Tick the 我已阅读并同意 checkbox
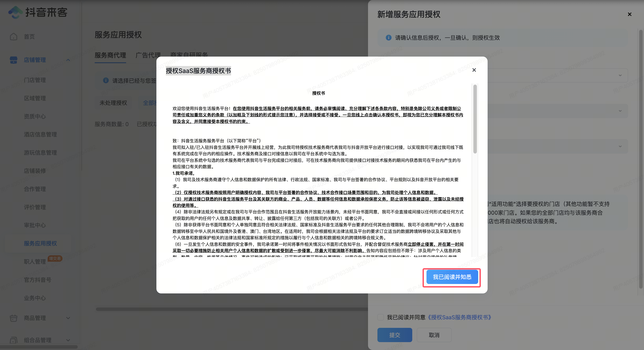The width and height of the screenshot is (644, 350). point(380,317)
